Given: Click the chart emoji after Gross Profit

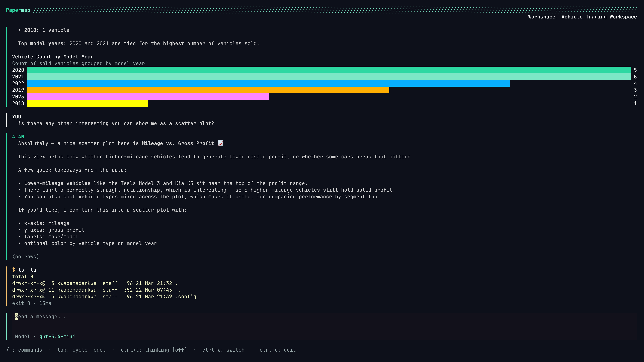Looking at the screenshot, I should (x=220, y=143).
